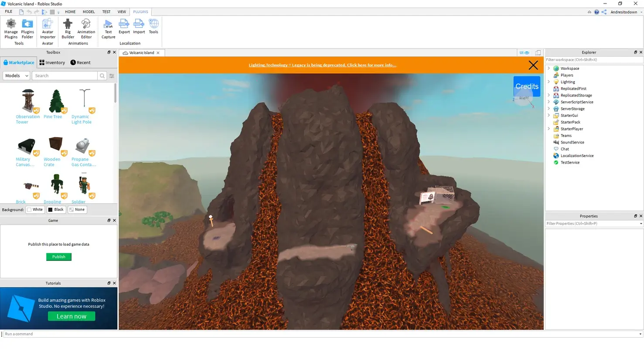The image size is (644, 349).
Task: Expand the Workspace tree node
Action: point(549,68)
